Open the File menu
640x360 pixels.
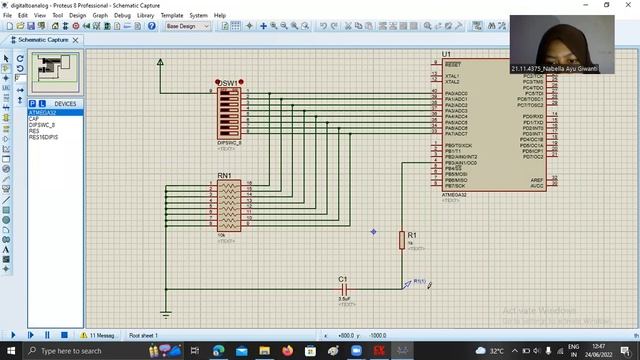pyautogui.click(x=7, y=15)
